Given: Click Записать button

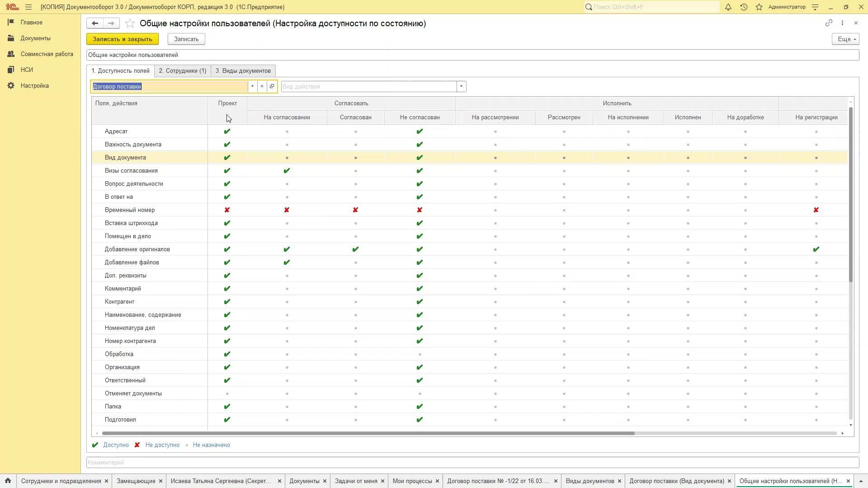Looking at the screenshot, I should click(x=186, y=39).
